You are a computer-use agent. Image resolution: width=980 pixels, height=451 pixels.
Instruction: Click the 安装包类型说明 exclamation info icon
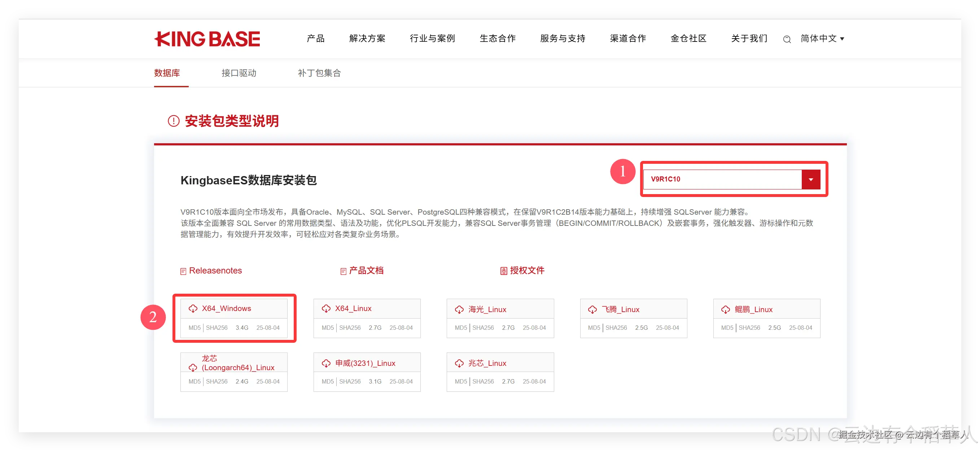174,121
